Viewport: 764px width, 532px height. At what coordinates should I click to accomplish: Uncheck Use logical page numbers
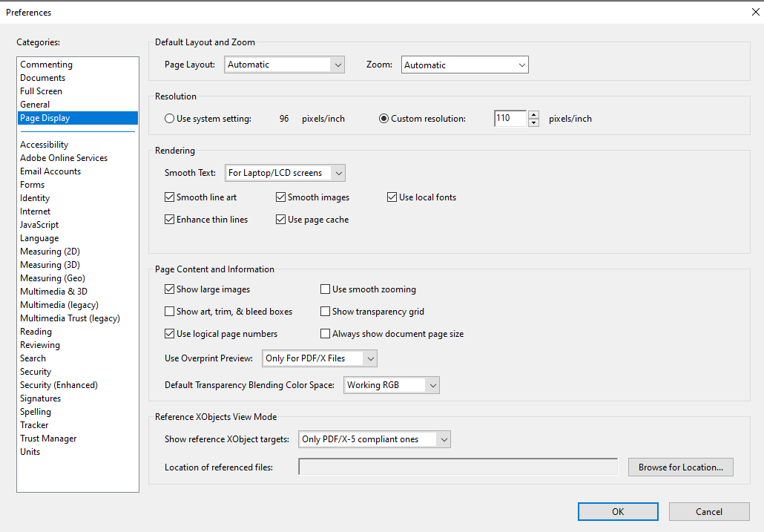point(170,334)
